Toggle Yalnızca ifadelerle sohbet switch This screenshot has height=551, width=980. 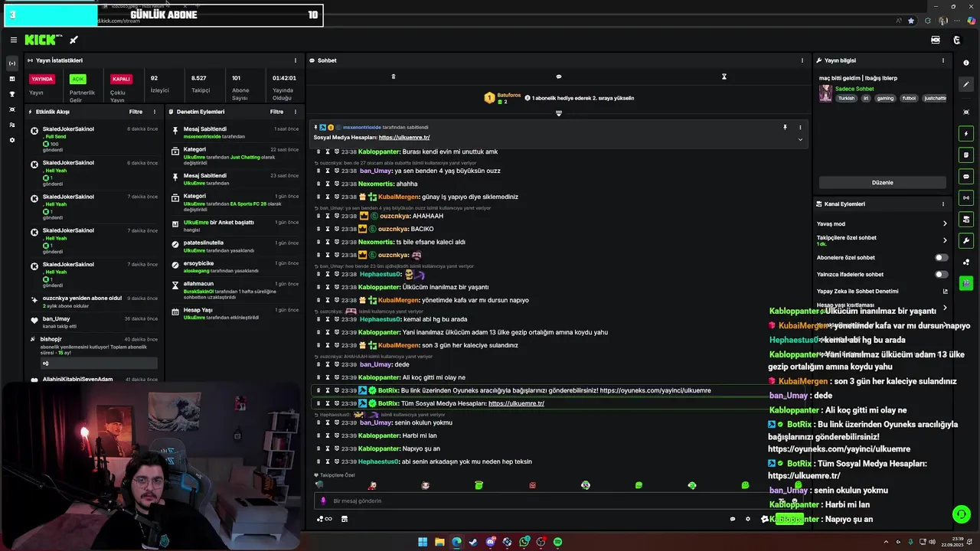(x=941, y=275)
